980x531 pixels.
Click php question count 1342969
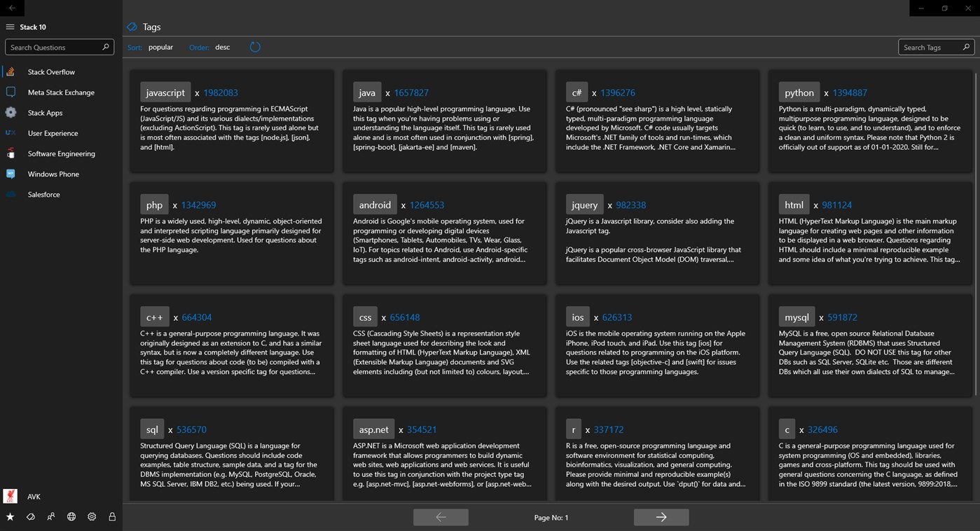198,205
